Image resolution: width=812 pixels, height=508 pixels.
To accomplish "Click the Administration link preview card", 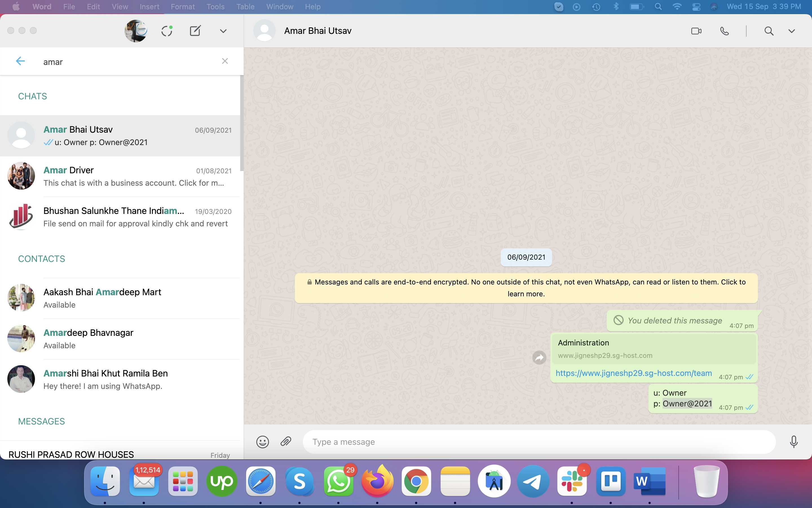I will tap(654, 349).
